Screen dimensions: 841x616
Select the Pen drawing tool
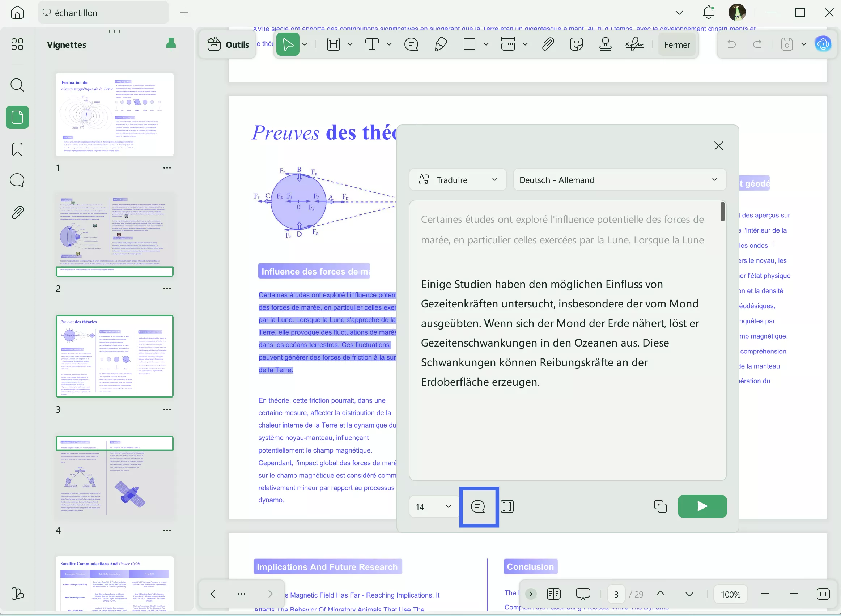440,44
